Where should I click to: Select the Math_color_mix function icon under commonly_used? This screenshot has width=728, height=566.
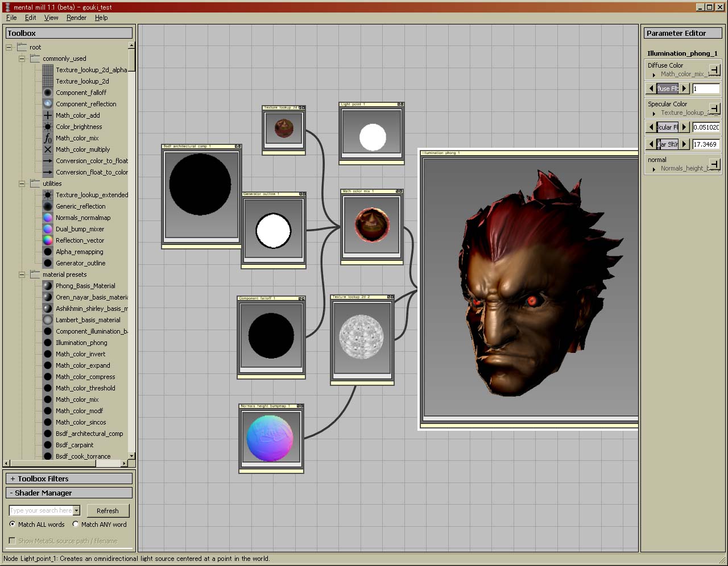tap(48, 138)
